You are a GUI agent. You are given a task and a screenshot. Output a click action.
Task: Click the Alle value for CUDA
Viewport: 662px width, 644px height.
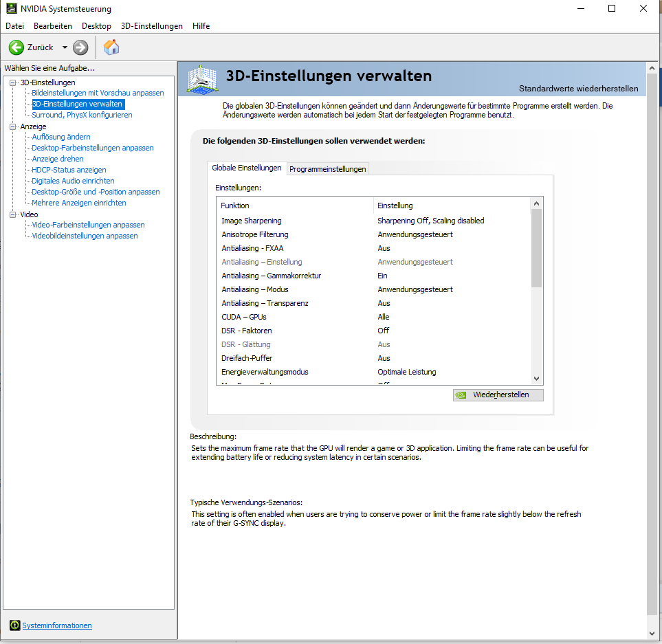point(384,317)
